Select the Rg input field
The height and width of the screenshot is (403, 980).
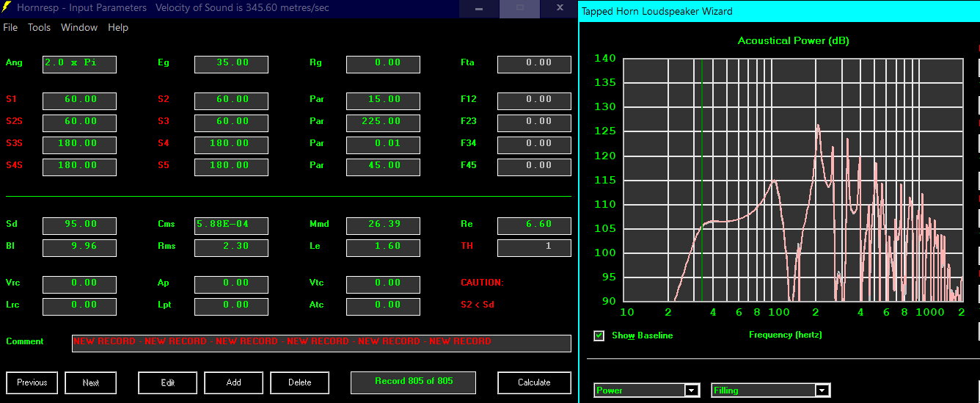[383, 64]
